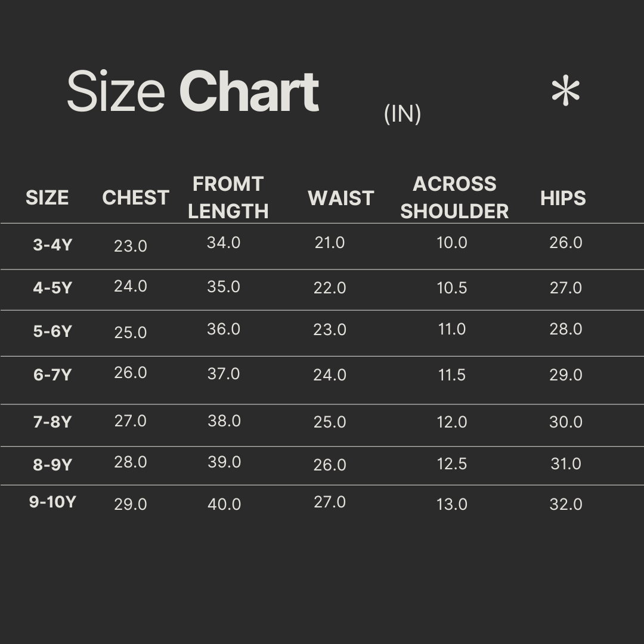
Task: Select the 6-7Y size row label
Action: [52, 375]
